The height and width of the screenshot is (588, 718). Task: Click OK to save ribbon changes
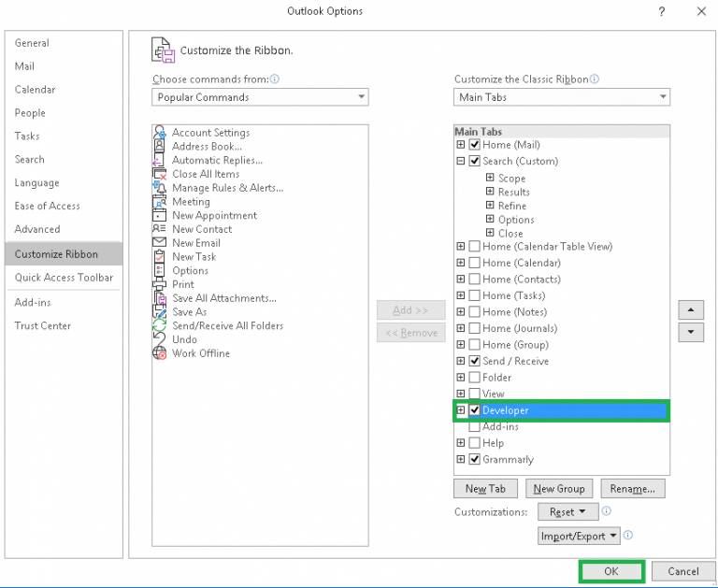611,571
